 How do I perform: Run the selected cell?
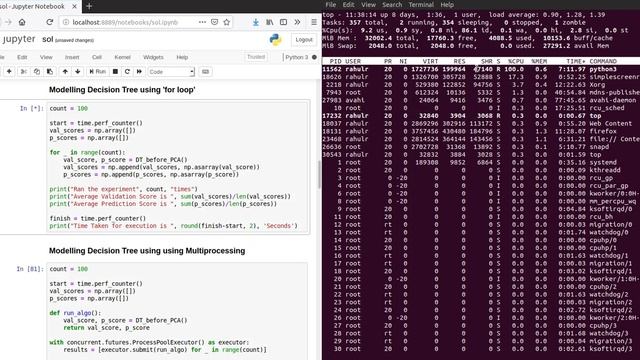(98, 71)
